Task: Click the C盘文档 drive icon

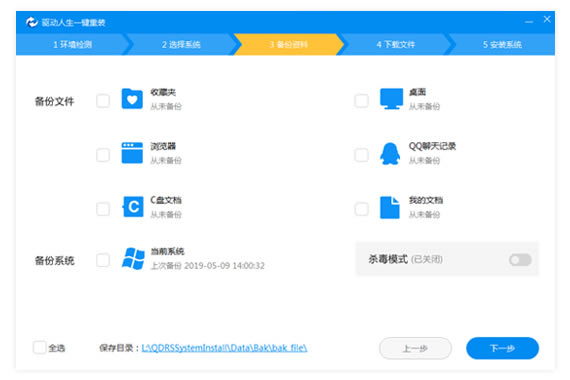Action: click(x=133, y=207)
